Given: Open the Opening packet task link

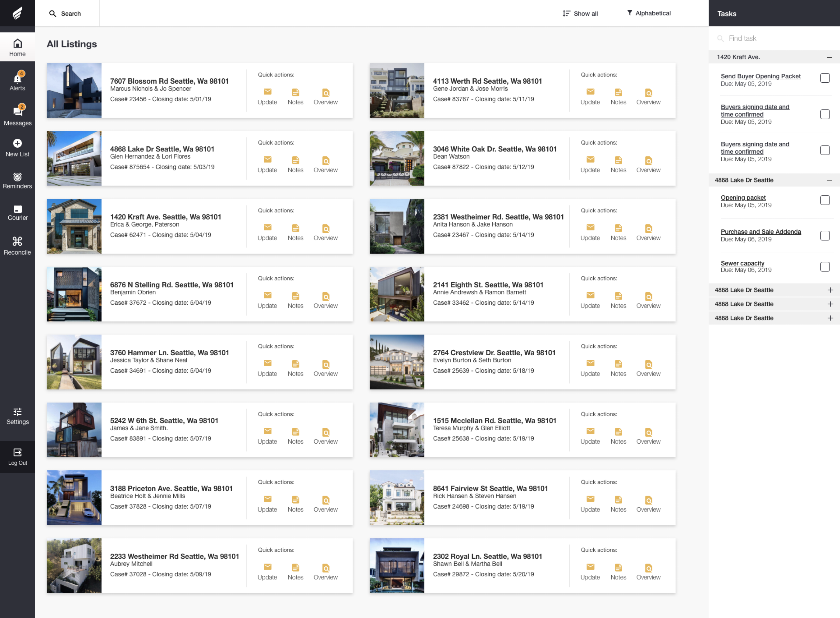Looking at the screenshot, I should [x=743, y=197].
